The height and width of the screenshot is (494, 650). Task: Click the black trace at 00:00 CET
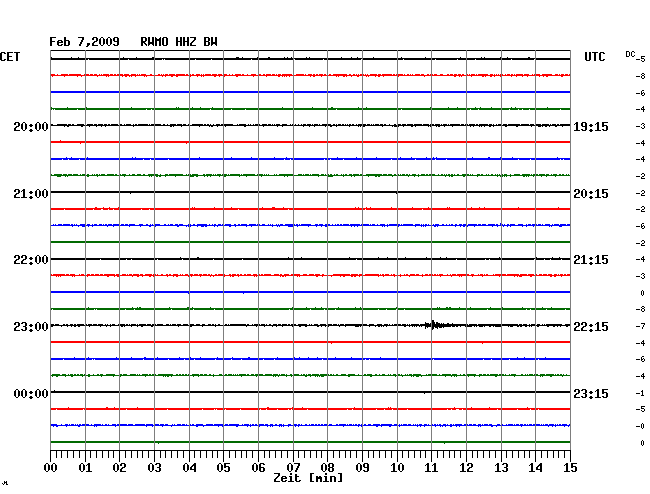(310, 392)
